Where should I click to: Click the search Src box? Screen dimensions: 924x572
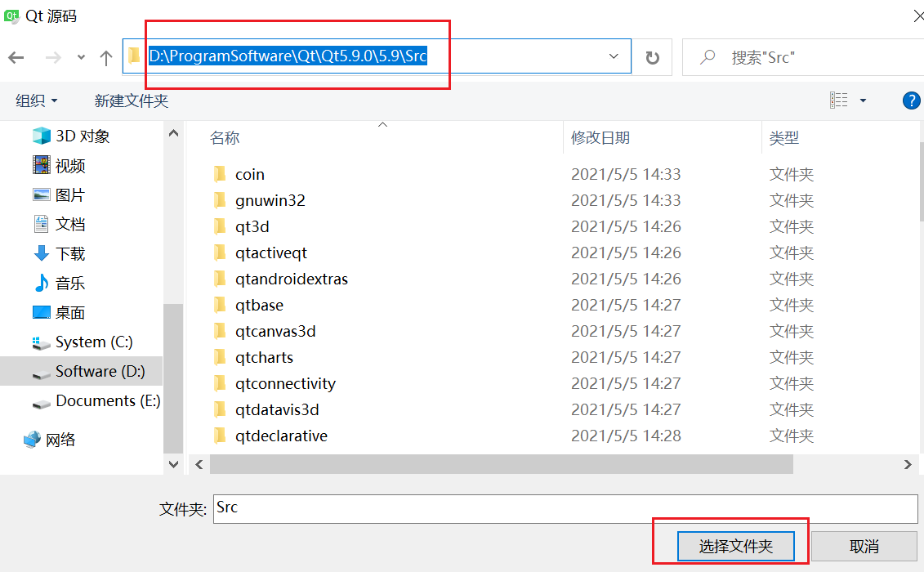coord(802,57)
